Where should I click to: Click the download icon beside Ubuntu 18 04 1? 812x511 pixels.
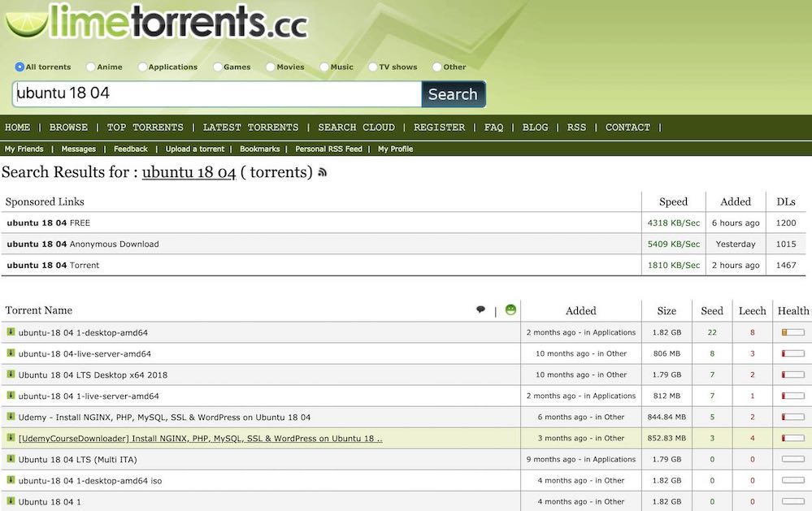(x=11, y=501)
